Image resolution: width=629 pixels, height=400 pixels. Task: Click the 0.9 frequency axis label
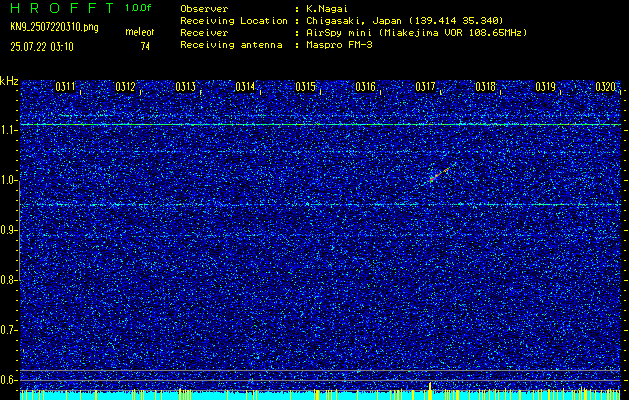(9, 230)
